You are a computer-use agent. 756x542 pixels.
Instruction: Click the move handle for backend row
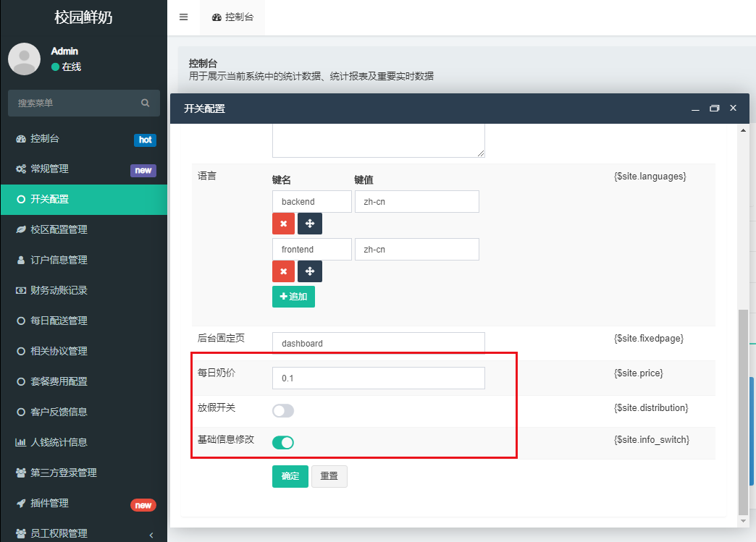tap(310, 224)
